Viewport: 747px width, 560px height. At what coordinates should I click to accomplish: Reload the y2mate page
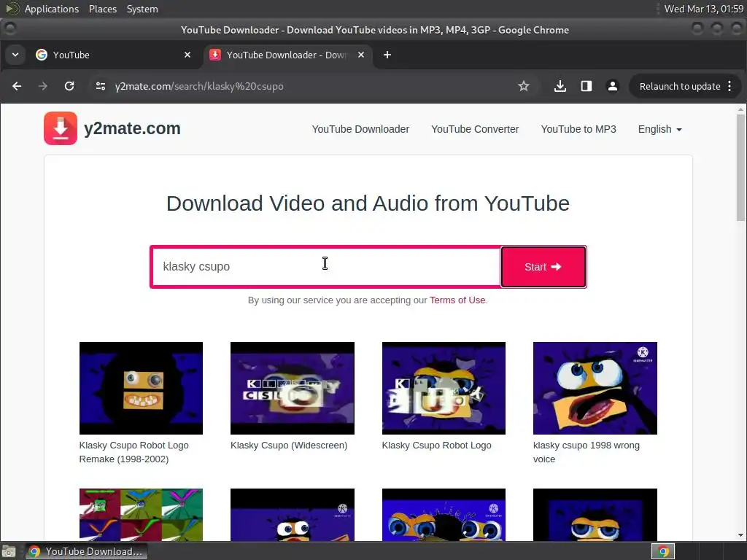point(69,86)
